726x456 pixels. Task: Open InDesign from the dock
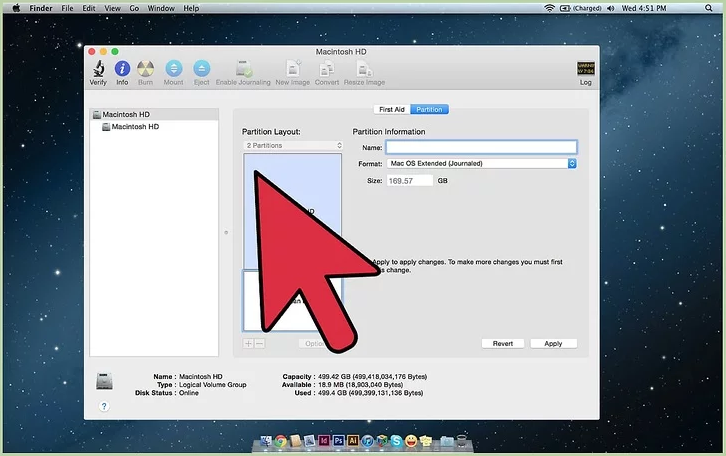pos(324,441)
